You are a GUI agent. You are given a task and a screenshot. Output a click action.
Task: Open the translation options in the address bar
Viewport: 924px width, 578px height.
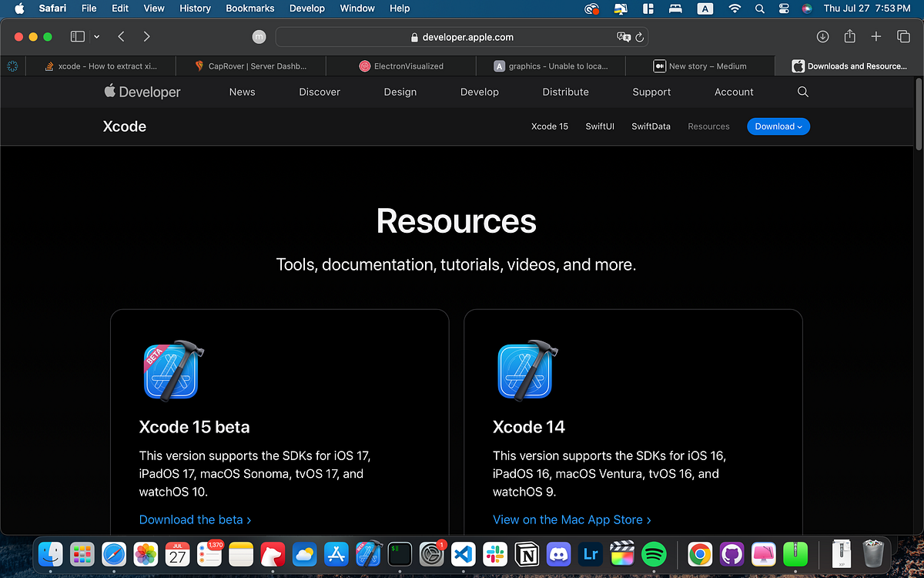[622, 36]
